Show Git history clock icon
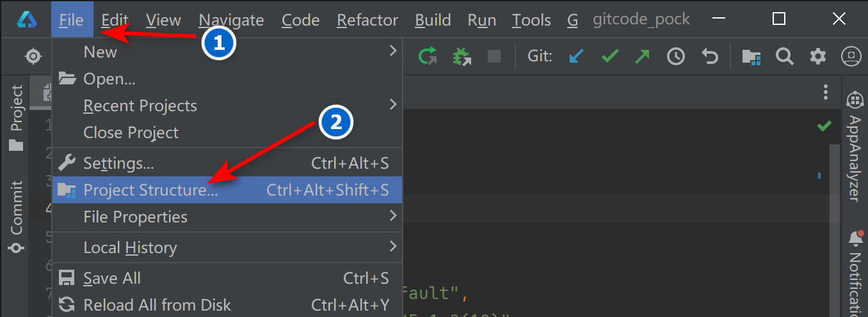Screen dimensions: 868x317 [x=675, y=57]
